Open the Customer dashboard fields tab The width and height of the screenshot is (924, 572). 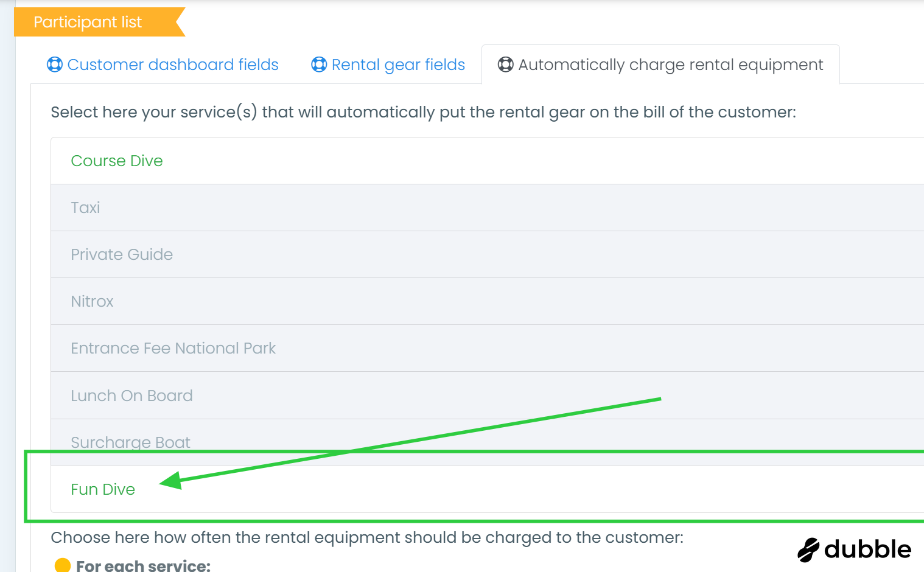pos(172,65)
